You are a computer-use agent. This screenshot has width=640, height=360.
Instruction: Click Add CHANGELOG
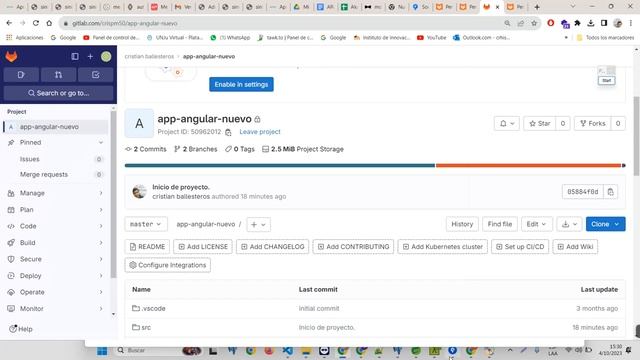pos(273,247)
